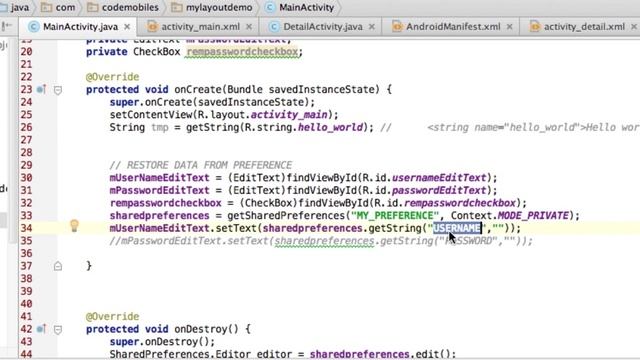Close the AndroidManifest.xml tab
Viewport: 640px width, 360px height.
tap(509, 27)
